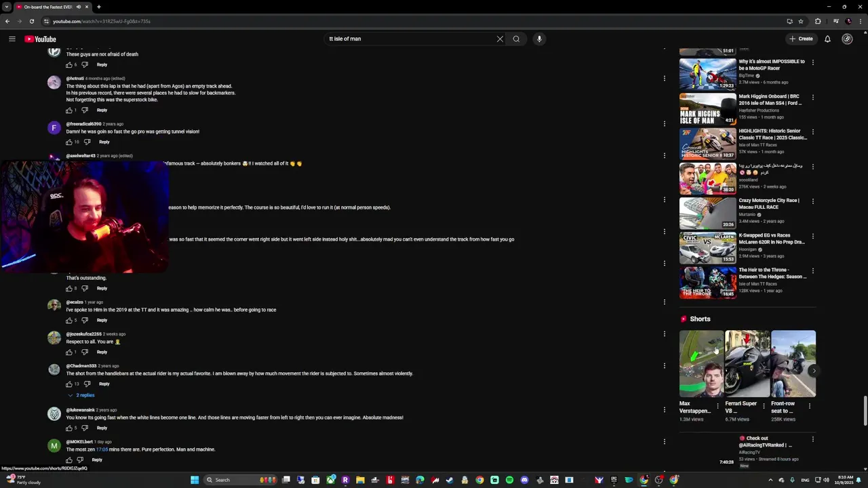The image size is (868, 488).
Task: Like @jozeskufca2255's 'Respect to all' comment
Action: coord(68,352)
